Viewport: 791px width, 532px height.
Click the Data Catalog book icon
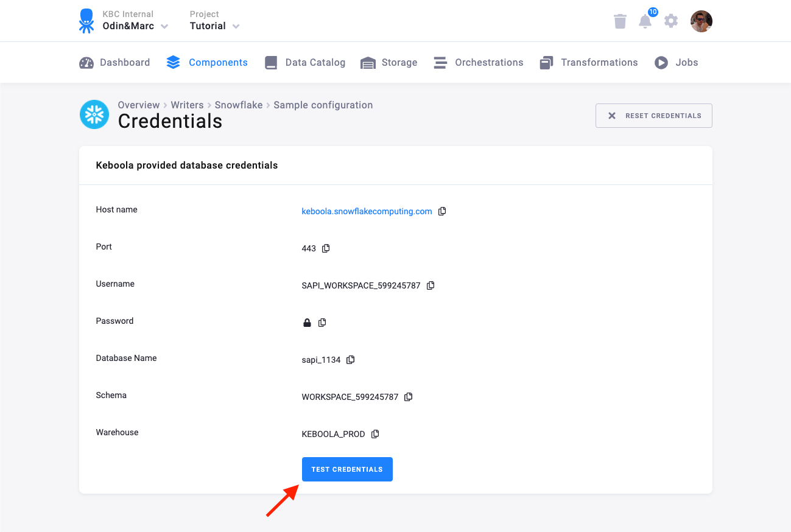[x=271, y=63]
